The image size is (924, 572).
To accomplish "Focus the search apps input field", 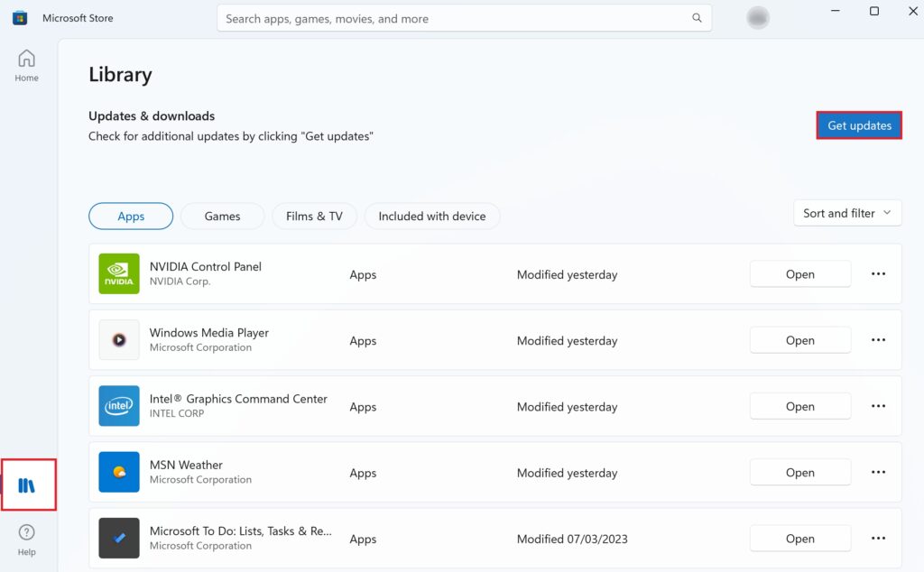I will [x=451, y=18].
